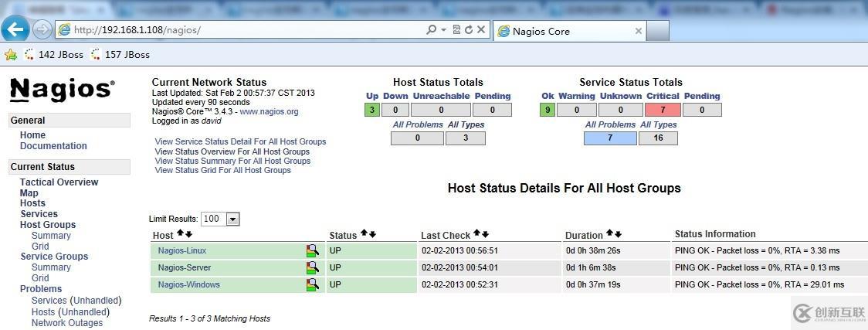Open Hosts in Current Status sidebar
The image size is (868, 330).
click(x=32, y=203)
